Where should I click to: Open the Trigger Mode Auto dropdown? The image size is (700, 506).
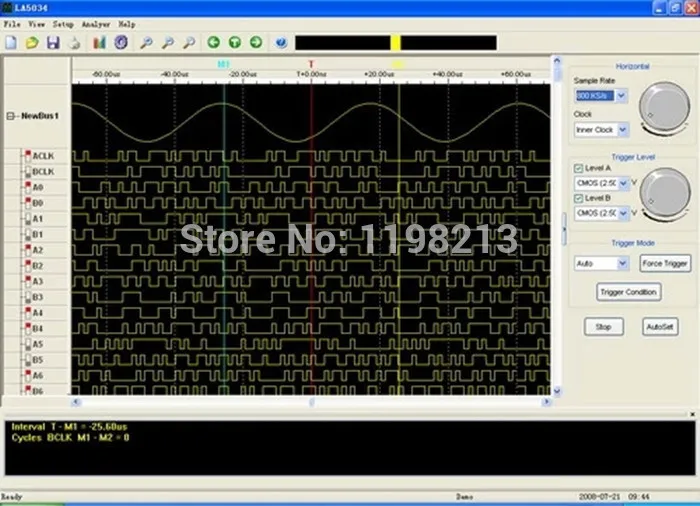(623, 263)
